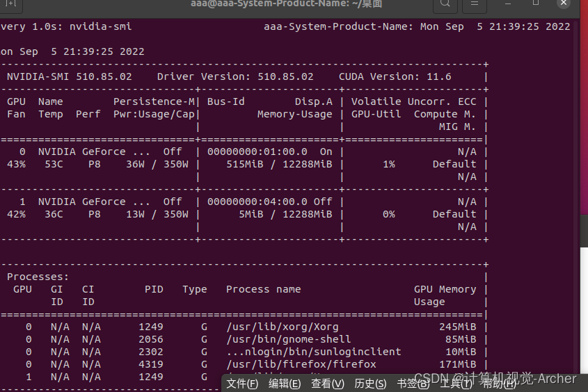Open the 查看(V) menu
This screenshot has height=392, width=588.
pyautogui.click(x=327, y=384)
